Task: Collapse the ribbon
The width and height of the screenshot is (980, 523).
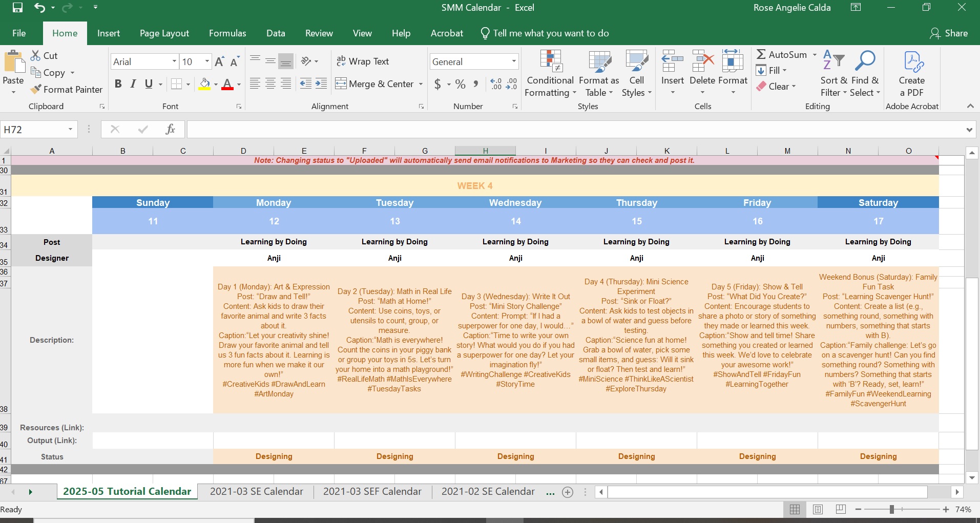Action: point(970,106)
